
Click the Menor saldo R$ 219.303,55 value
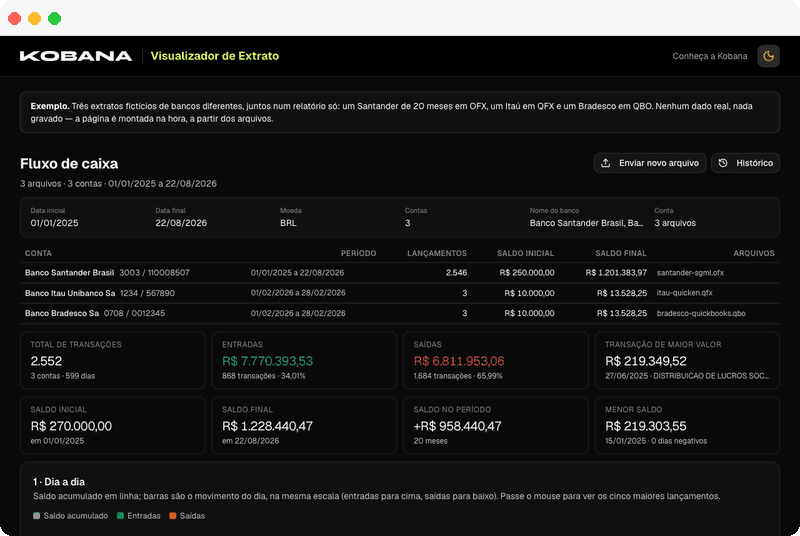[646, 426]
